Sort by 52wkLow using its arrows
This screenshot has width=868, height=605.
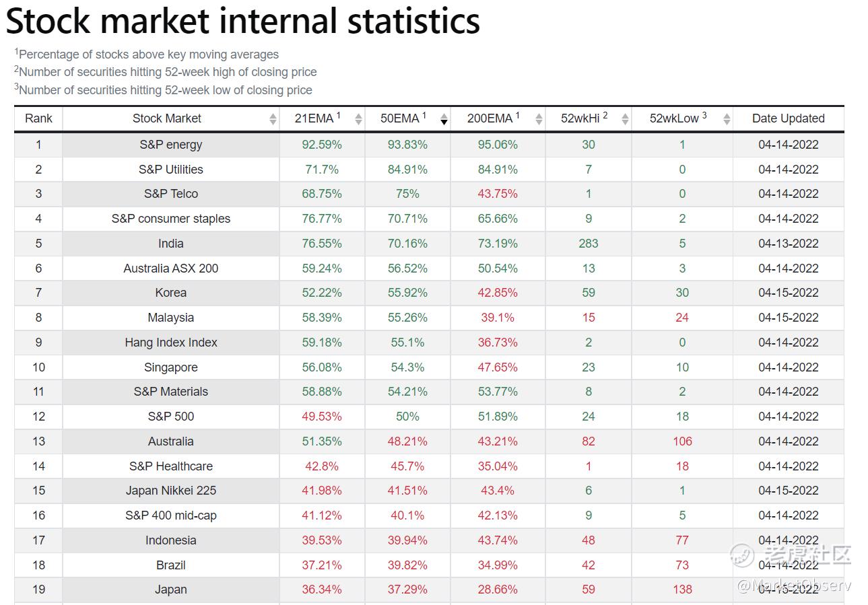coord(727,119)
